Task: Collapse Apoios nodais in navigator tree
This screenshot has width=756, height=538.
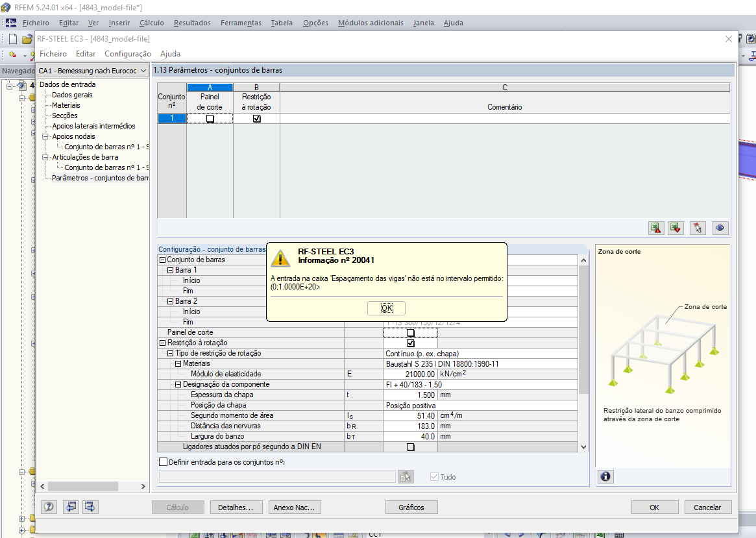Action: tap(45, 136)
